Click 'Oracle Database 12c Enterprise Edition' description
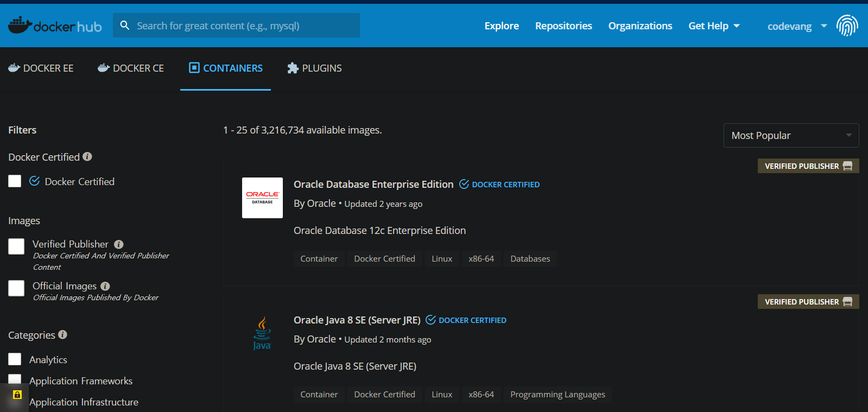 click(379, 230)
